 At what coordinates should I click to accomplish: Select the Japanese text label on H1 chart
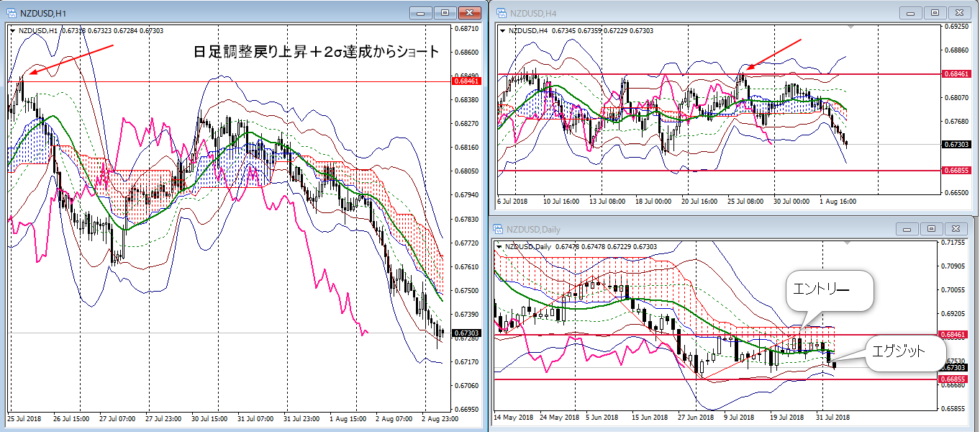317,51
